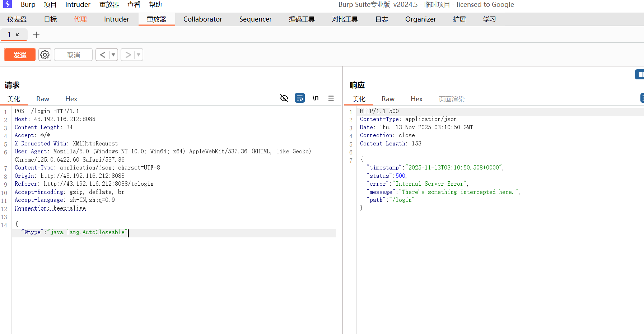Click the POST /login HTTP/1.1 request line
The height and width of the screenshot is (334, 644).
[x=47, y=111]
